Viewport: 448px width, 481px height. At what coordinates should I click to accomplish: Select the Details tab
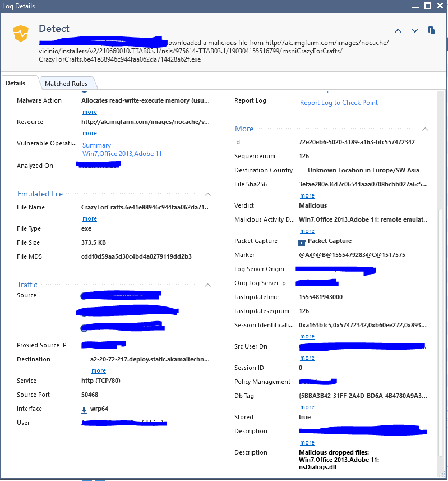click(x=16, y=83)
